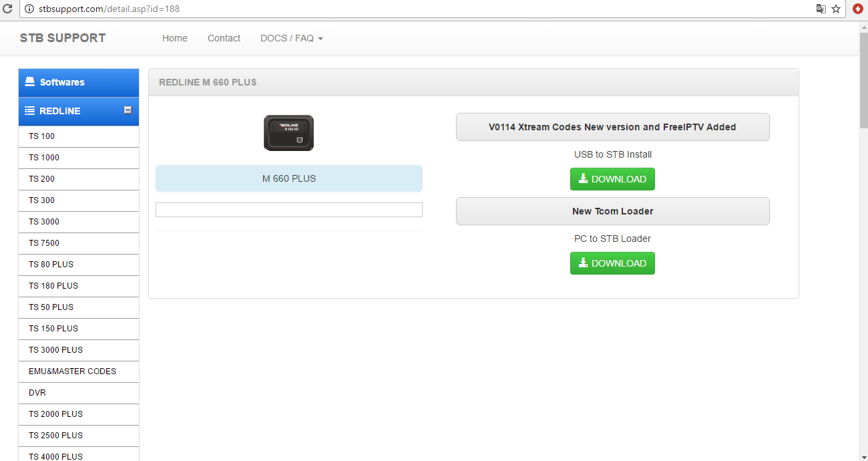Open TS 2500 PLUS in the sidebar
The width and height of the screenshot is (868, 461).
pyautogui.click(x=79, y=436)
